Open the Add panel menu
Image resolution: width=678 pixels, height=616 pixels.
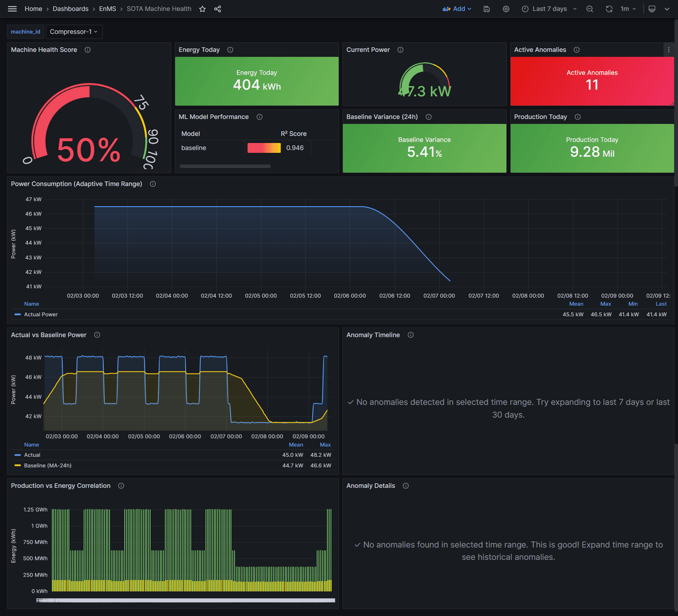click(x=457, y=9)
